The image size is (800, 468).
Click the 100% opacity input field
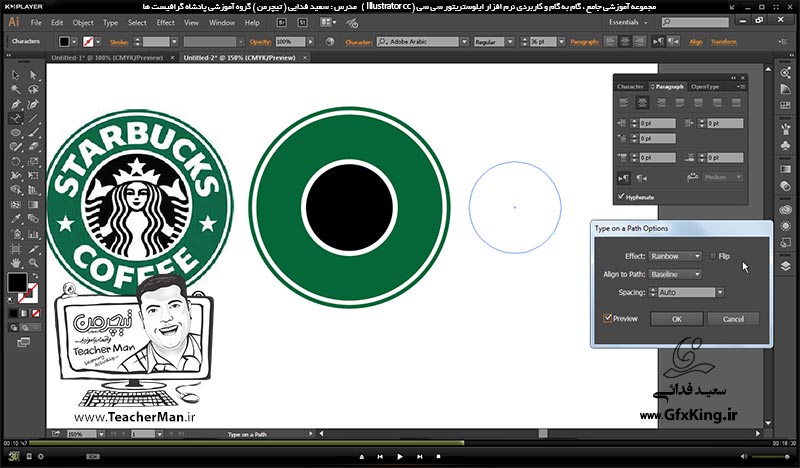coord(290,42)
